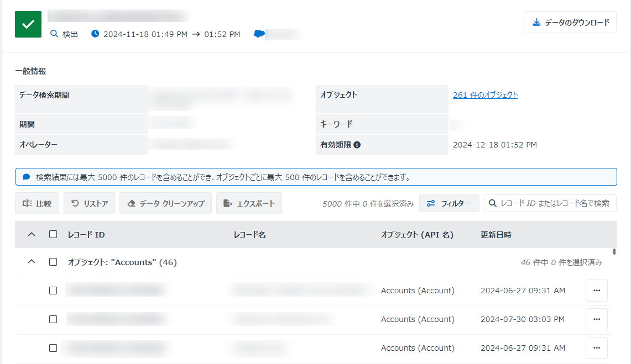Open more options for third Accounts record

click(596, 348)
